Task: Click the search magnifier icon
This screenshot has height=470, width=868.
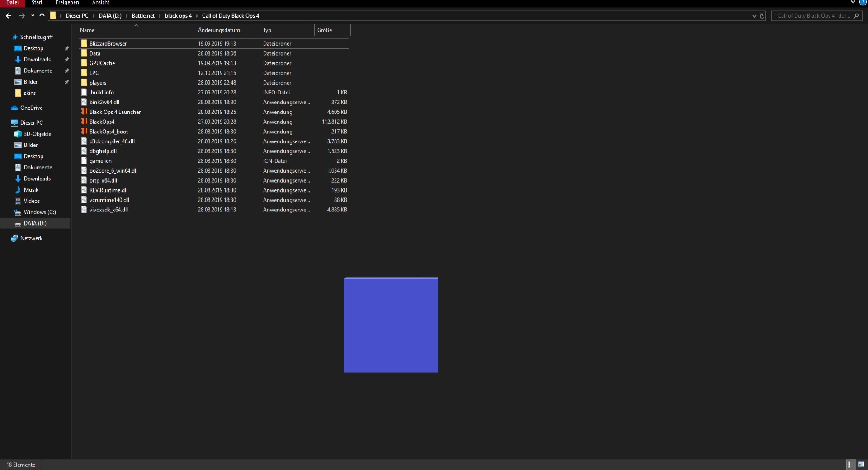Action: point(856,16)
